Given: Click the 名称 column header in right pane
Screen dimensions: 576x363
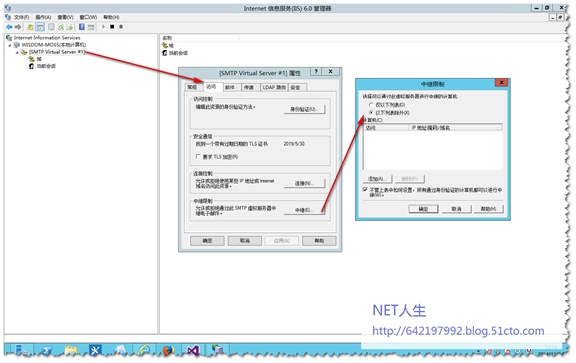Looking at the screenshot, I should (199, 38).
